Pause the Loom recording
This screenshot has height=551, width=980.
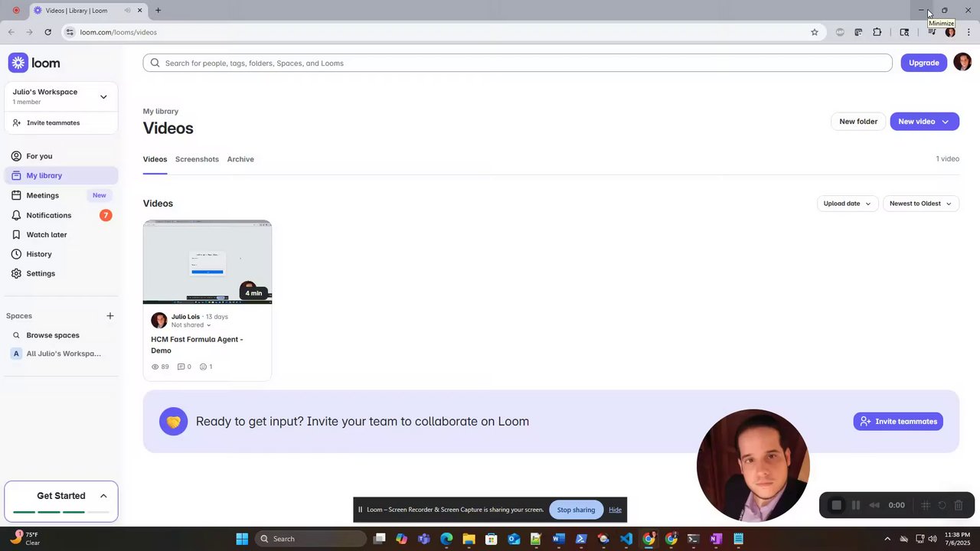tap(856, 505)
